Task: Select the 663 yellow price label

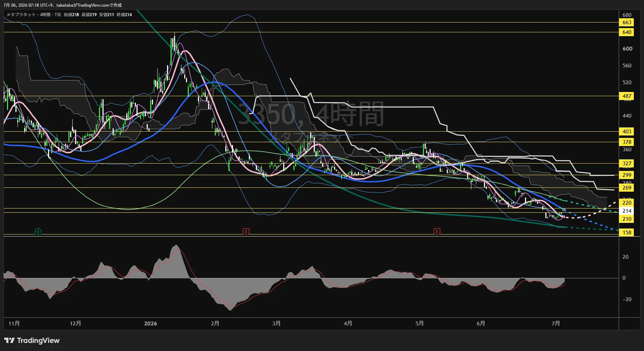Action: [627, 22]
